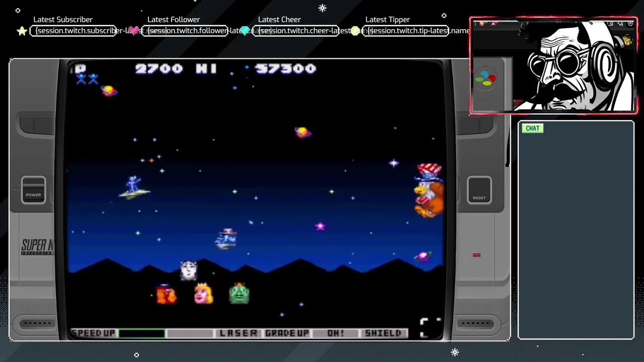Screen dimensions: 644x362
Task: Click the ringed planet enemy near lives
Action: [109, 90]
